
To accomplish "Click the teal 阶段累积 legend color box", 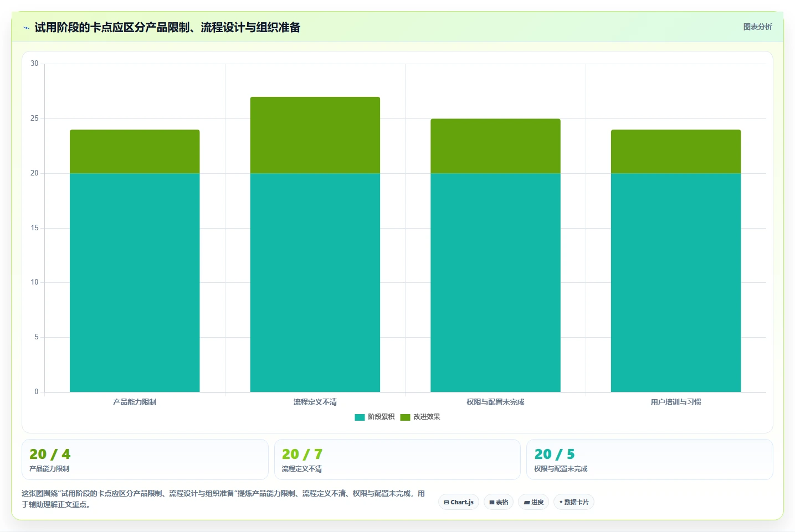I will 360,417.
